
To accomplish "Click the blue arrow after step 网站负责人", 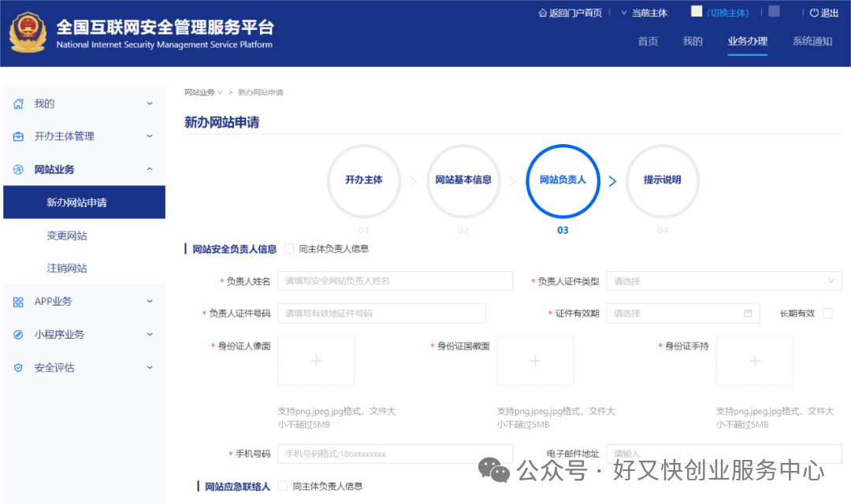I will point(613,181).
